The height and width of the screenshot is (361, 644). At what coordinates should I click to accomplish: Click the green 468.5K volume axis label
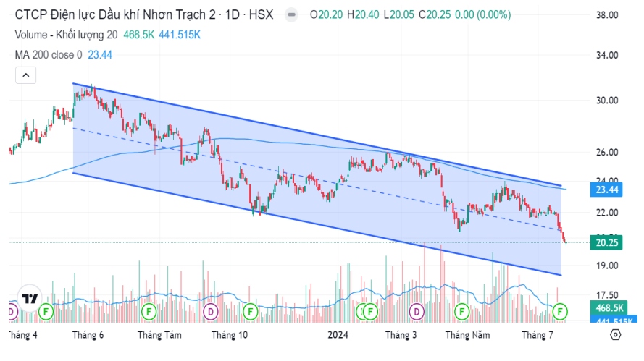609,307
